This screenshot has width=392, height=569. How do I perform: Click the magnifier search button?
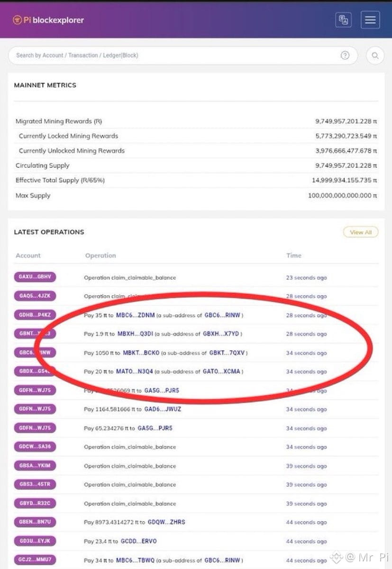pyautogui.click(x=375, y=55)
